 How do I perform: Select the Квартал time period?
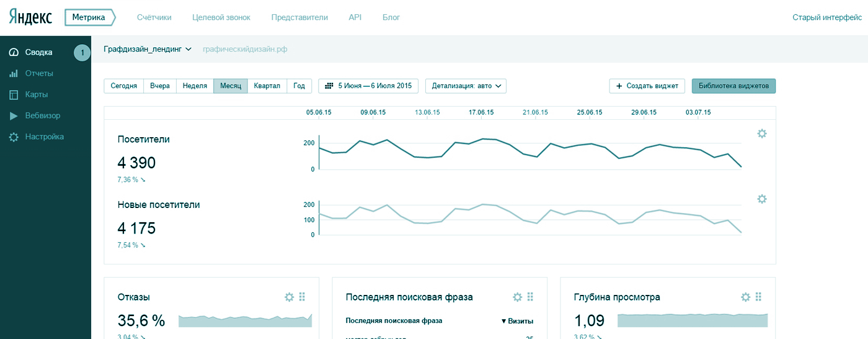click(x=267, y=86)
